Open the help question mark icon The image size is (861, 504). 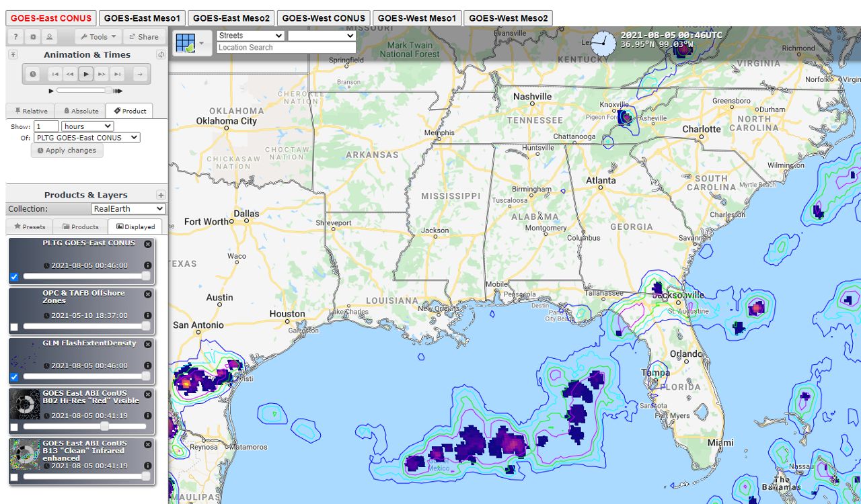tap(15, 37)
